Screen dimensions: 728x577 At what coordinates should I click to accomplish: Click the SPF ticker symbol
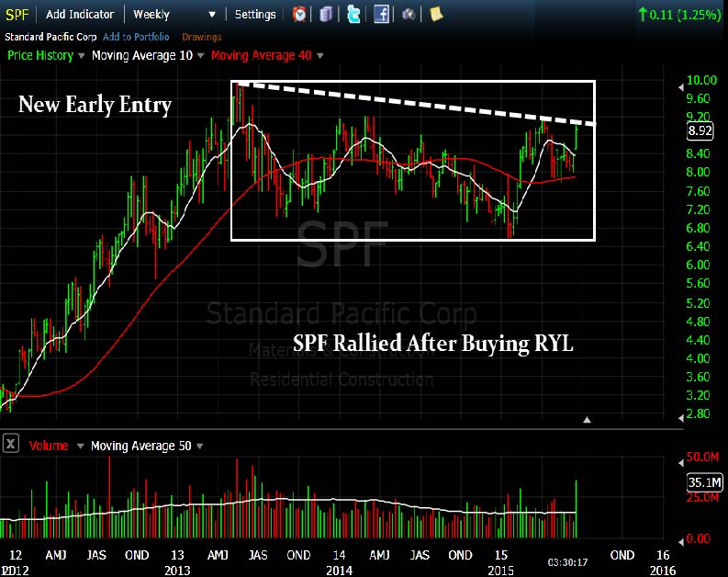(17, 15)
